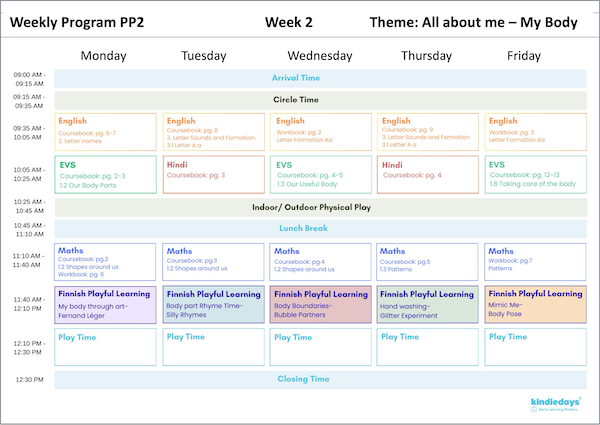Open Monday's Maths Shapes around us card
The image size is (600, 425).
pos(105,261)
